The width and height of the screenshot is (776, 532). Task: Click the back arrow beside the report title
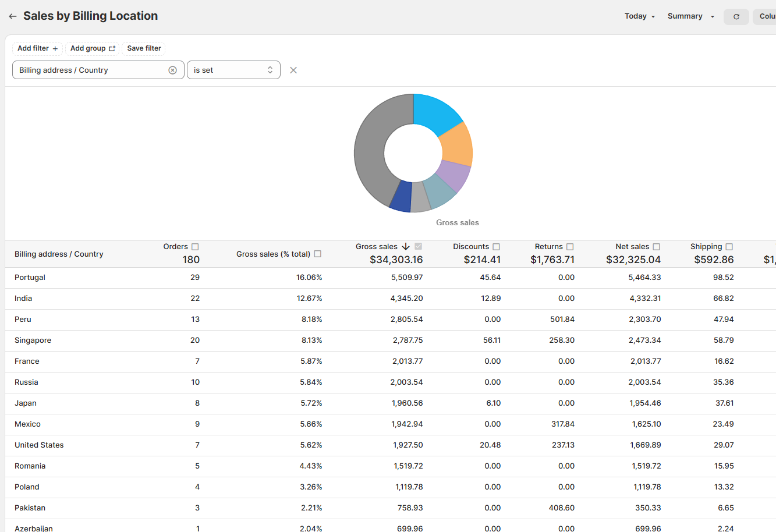pos(13,16)
